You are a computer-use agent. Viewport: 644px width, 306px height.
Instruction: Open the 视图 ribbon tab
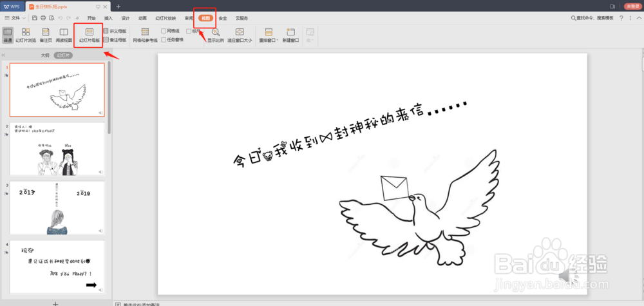(206, 18)
